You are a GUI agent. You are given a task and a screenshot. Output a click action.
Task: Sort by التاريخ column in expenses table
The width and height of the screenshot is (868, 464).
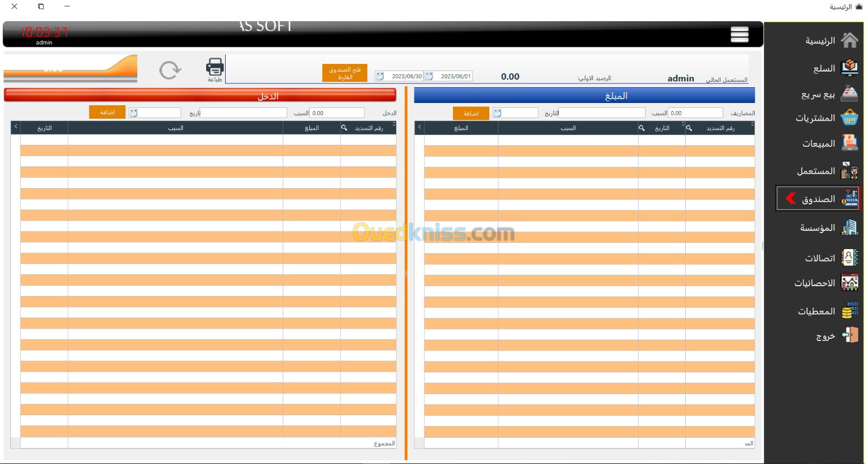tap(662, 128)
